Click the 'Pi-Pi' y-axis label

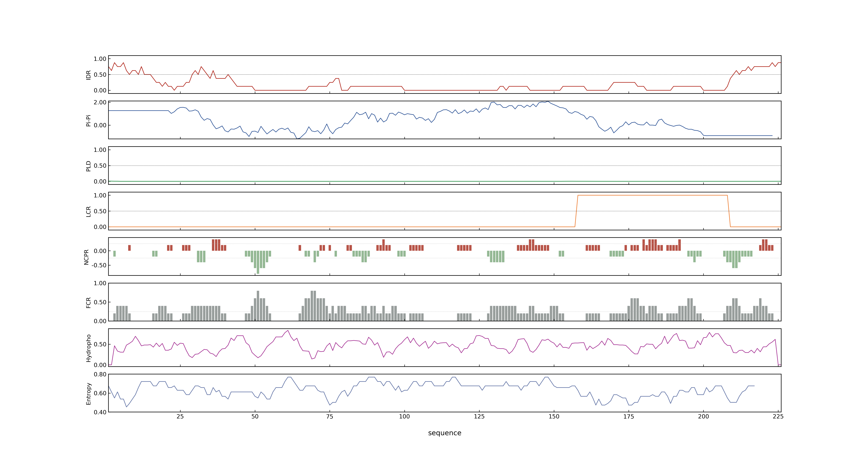pos(89,120)
